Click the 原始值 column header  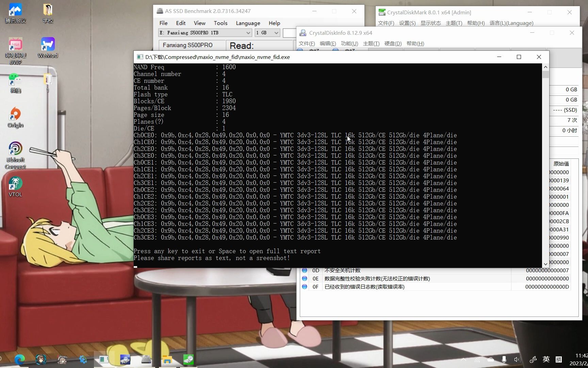(x=561, y=164)
